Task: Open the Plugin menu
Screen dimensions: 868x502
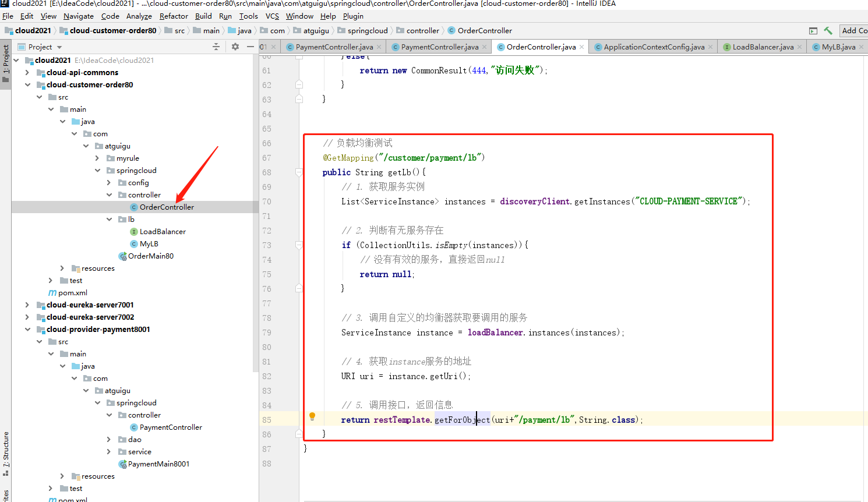Action: 353,16
